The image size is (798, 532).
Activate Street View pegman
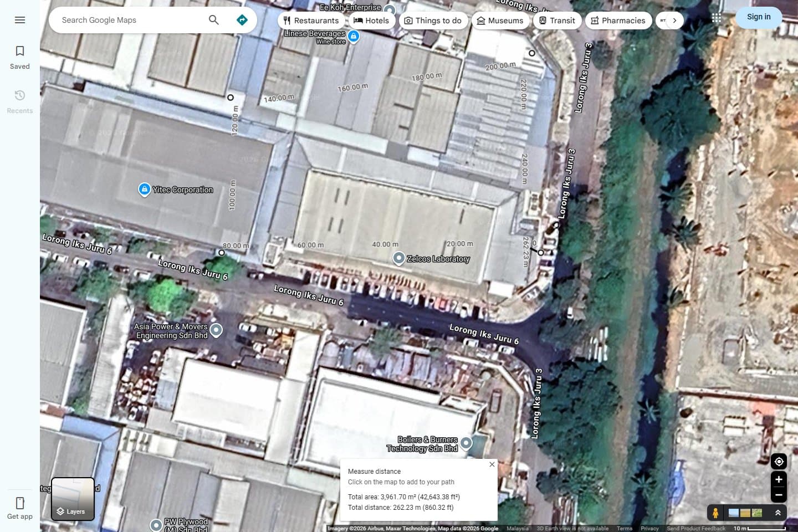pyautogui.click(x=715, y=513)
